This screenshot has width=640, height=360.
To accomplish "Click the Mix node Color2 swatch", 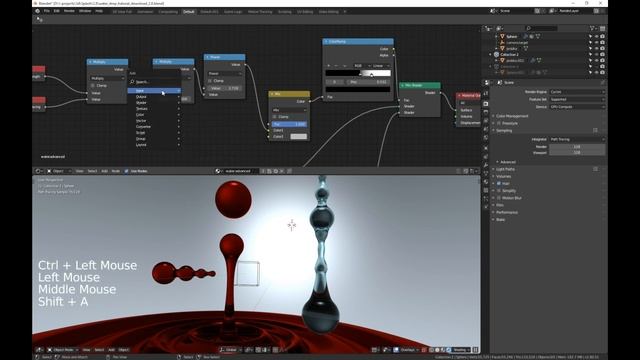I will [x=298, y=137].
